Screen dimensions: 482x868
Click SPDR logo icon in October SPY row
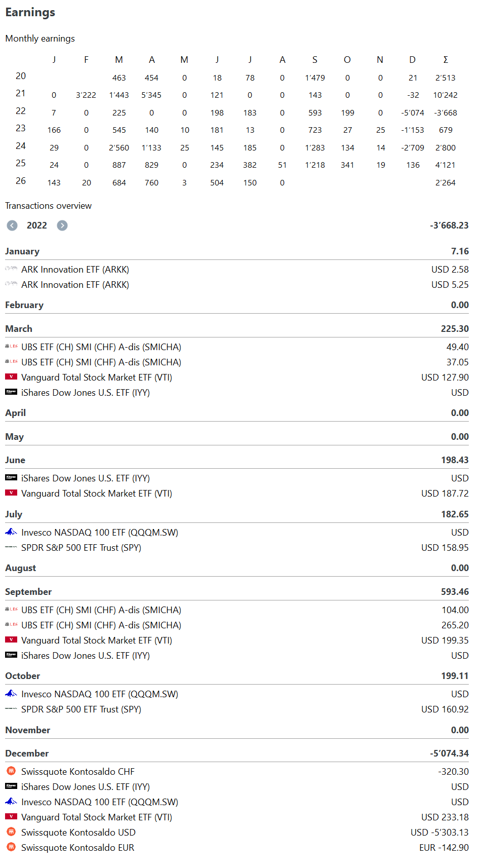(x=11, y=709)
